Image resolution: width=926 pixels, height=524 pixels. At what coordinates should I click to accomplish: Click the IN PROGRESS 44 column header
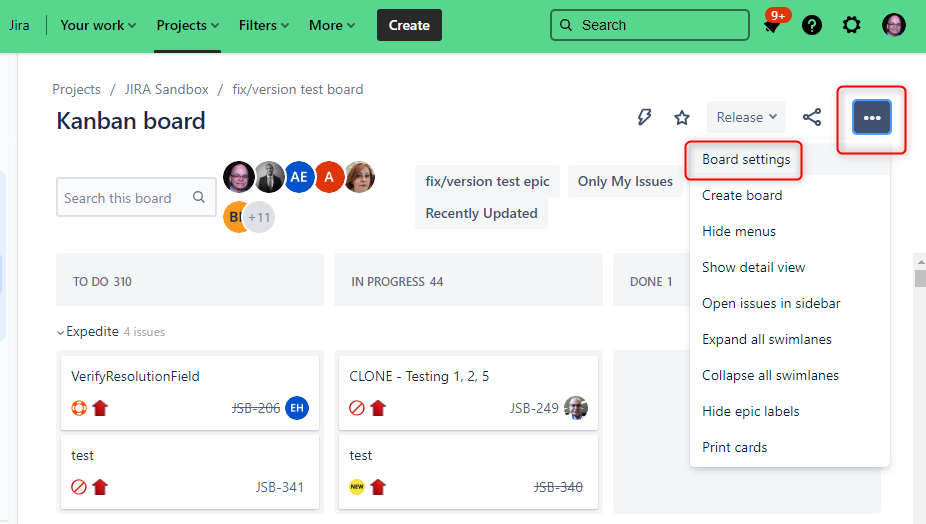click(x=468, y=280)
